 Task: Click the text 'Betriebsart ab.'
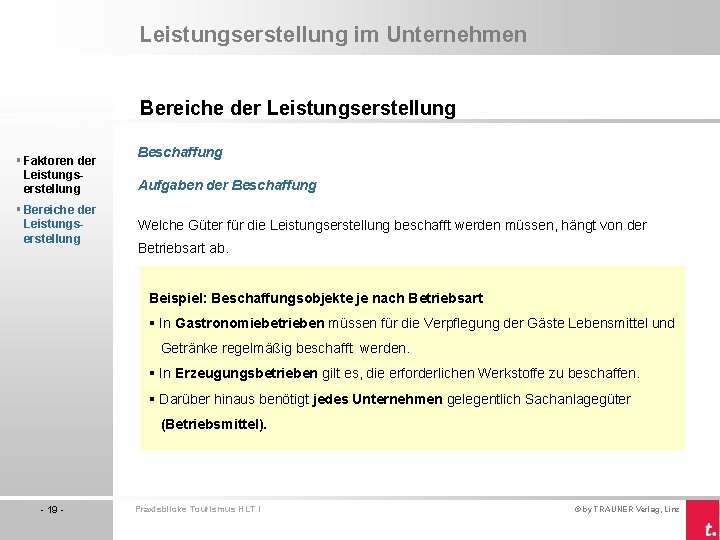183,248
